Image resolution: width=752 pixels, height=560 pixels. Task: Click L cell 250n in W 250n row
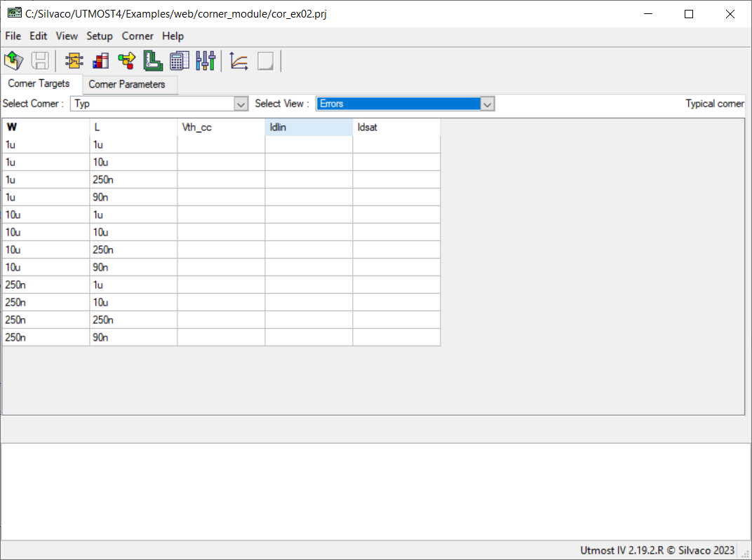click(x=133, y=320)
